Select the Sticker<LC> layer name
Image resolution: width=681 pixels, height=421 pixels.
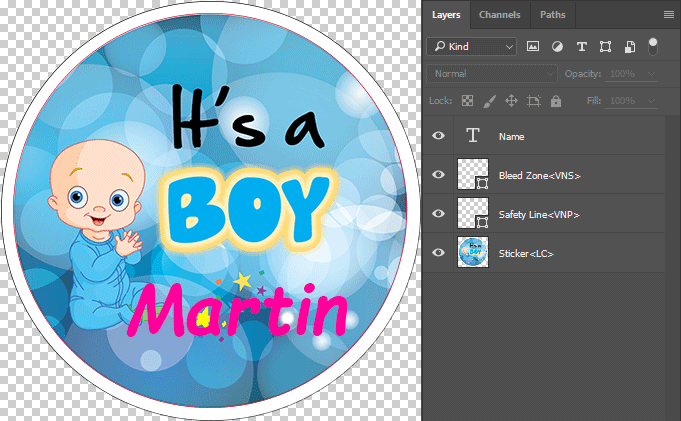[x=526, y=254]
